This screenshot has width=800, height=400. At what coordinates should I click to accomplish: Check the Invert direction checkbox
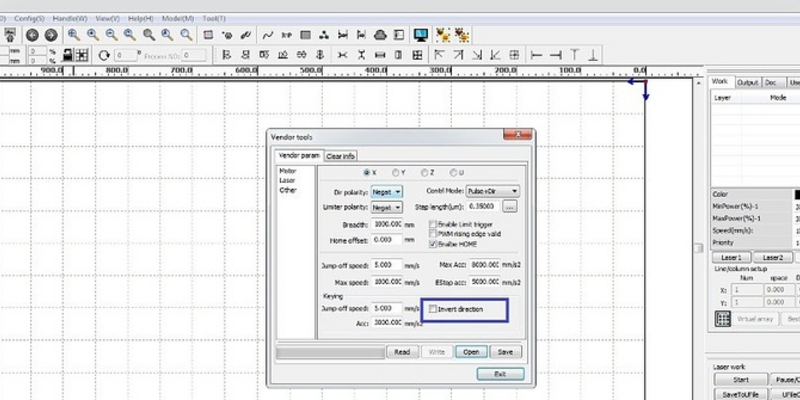coord(433,310)
